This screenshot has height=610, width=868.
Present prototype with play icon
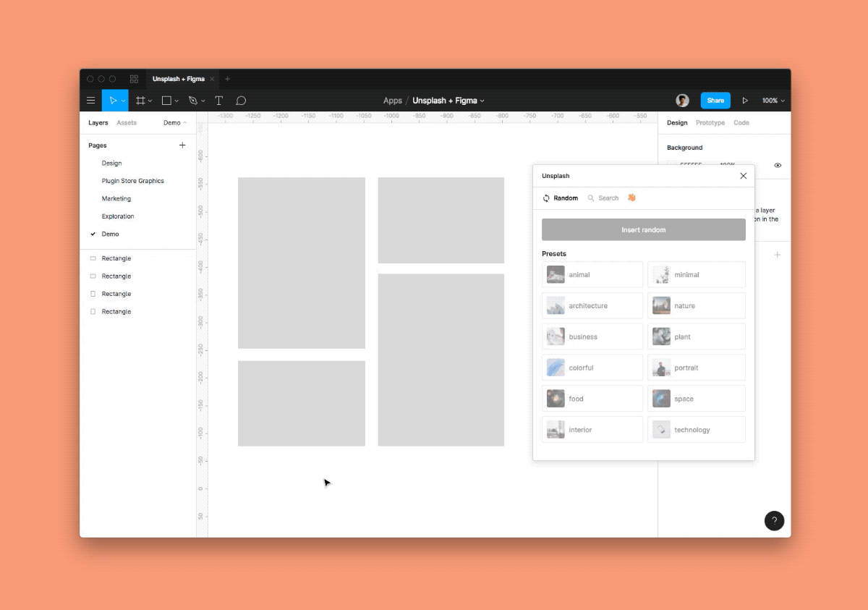click(745, 101)
